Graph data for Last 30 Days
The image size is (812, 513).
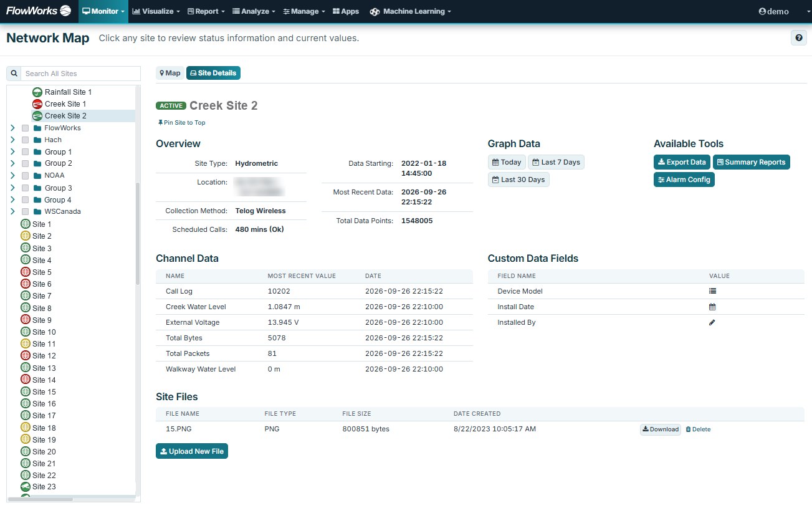(x=518, y=180)
